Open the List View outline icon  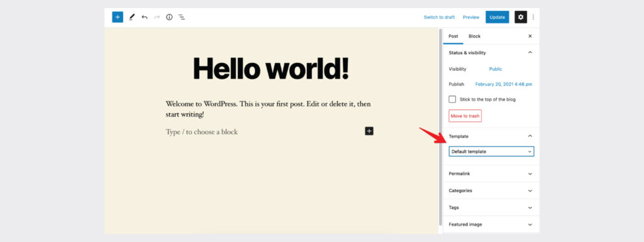pyautogui.click(x=182, y=17)
